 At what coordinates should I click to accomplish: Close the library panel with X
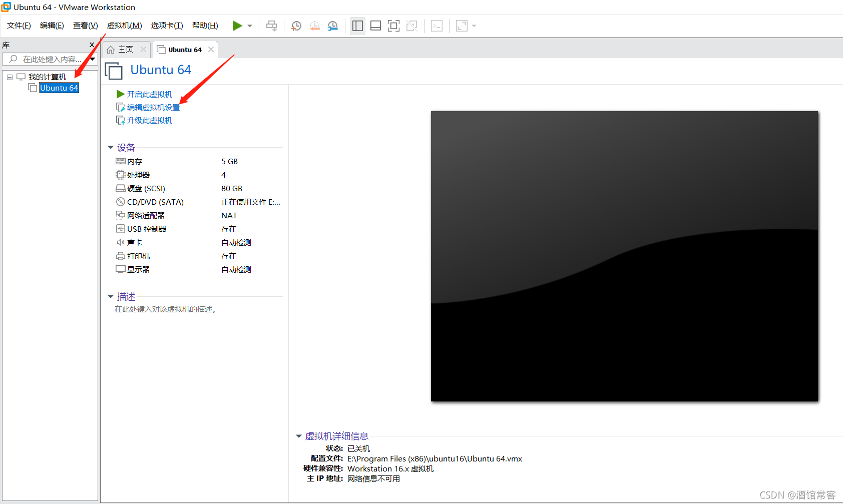coord(92,45)
